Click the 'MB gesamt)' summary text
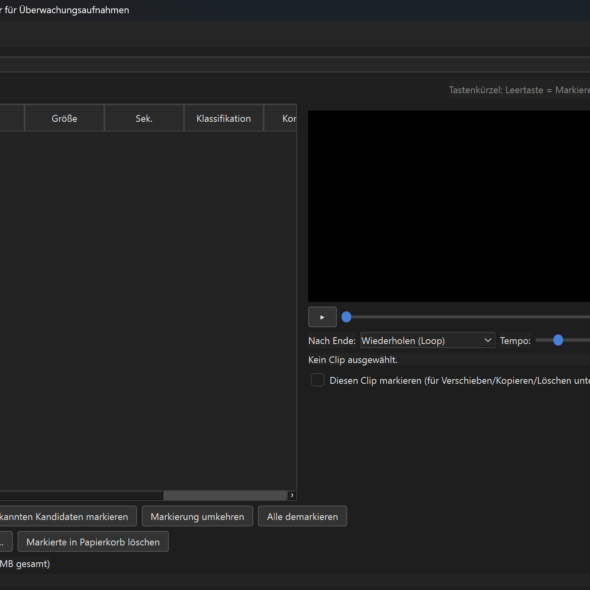The image size is (590, 590). point(25,564)
